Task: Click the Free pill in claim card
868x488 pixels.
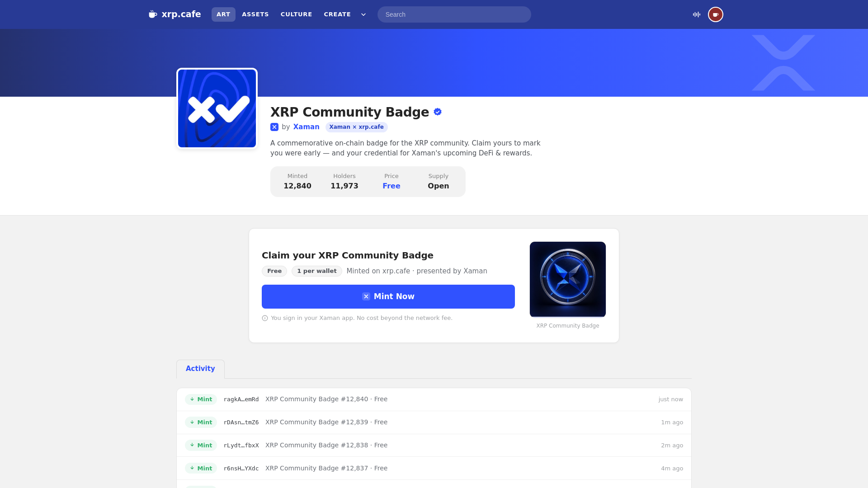Action: click(274, 271)
